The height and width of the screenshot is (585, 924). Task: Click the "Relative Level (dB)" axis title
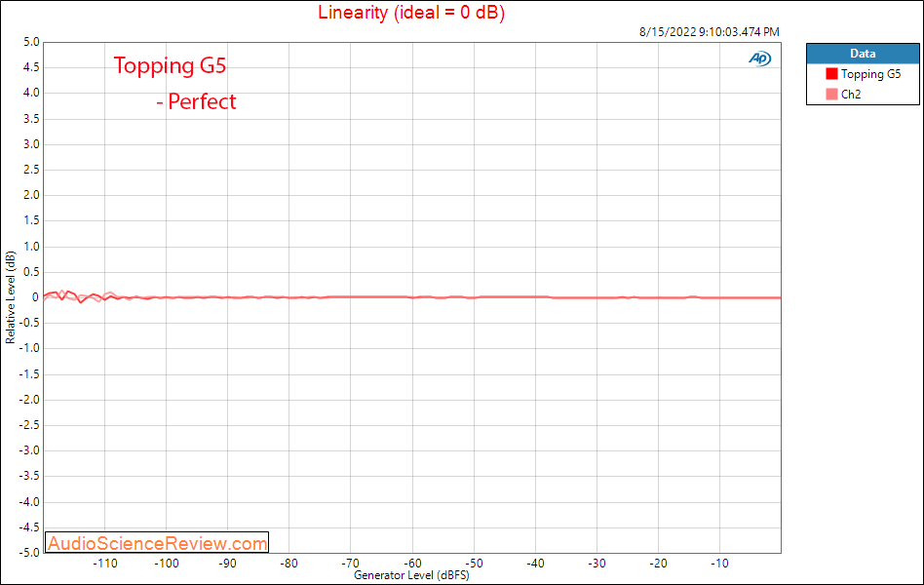pos(10,297)
